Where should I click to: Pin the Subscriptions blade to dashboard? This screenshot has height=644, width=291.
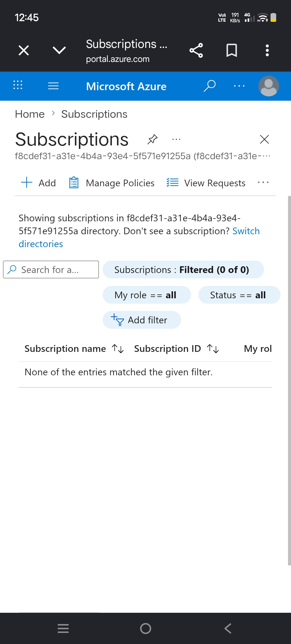pyautogui.click(x=153, y=139)
